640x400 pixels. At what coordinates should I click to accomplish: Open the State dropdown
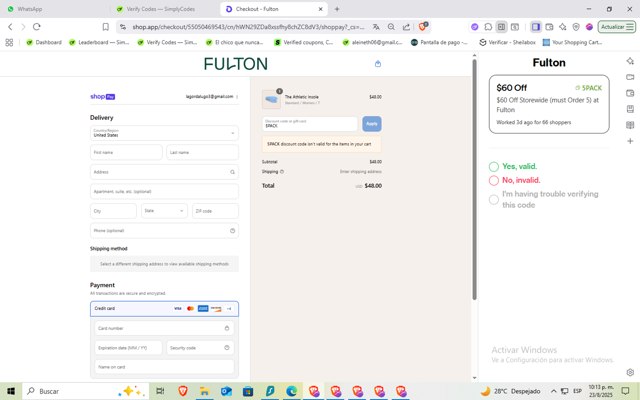(164, 211)
